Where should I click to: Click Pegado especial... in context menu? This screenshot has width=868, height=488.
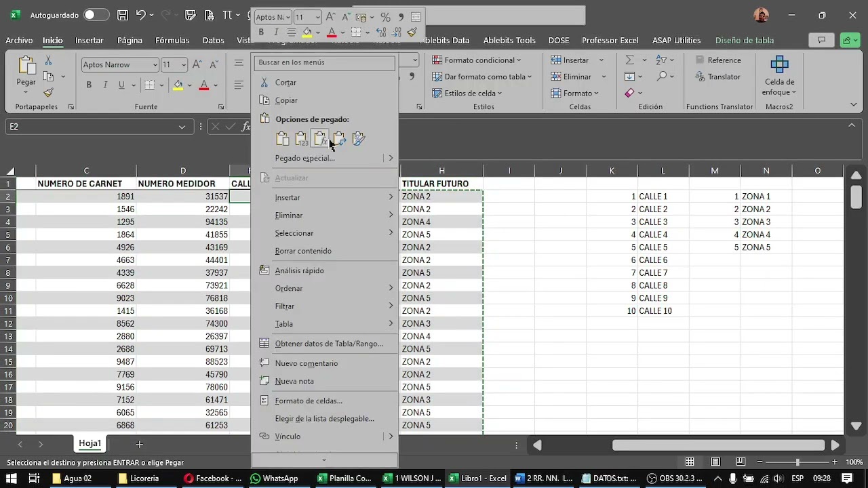coord(305,158)
